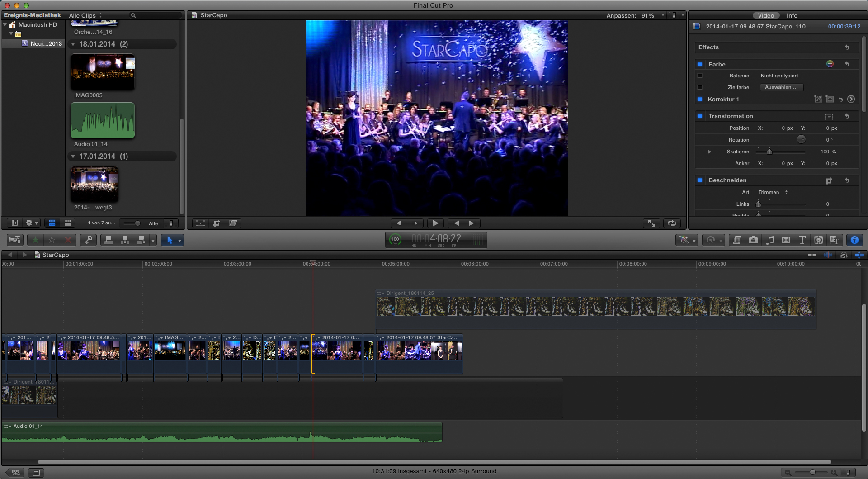The height and width of the screenshot is (479, 868).
Task: Click the import media camera button
Action: click(x=15, y=240)
